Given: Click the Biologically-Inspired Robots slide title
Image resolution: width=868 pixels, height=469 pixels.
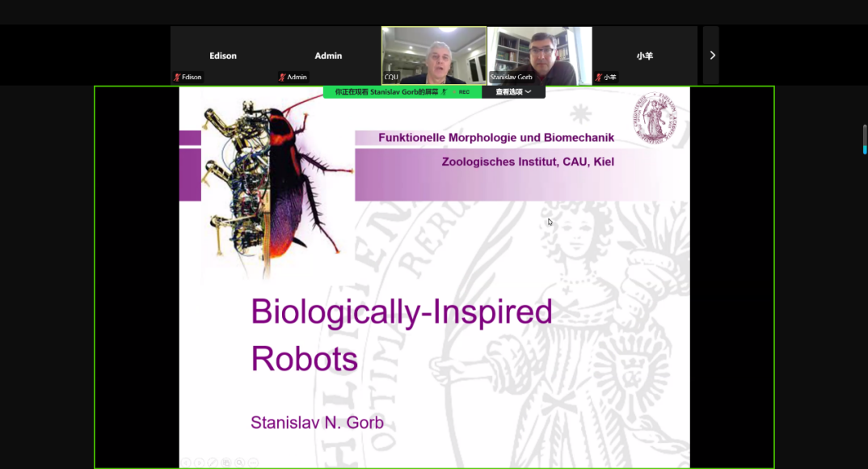Looking at the screenshot, I should point(401,335).
